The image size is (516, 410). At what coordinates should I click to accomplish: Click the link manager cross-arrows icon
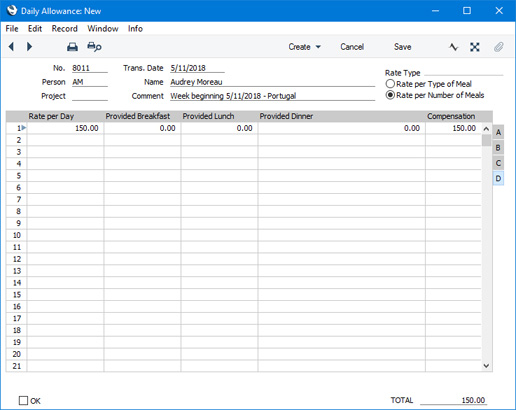point(475,47)
